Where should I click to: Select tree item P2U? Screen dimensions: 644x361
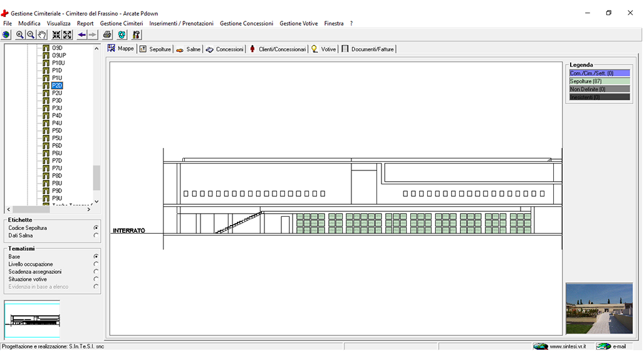(57, 93)
